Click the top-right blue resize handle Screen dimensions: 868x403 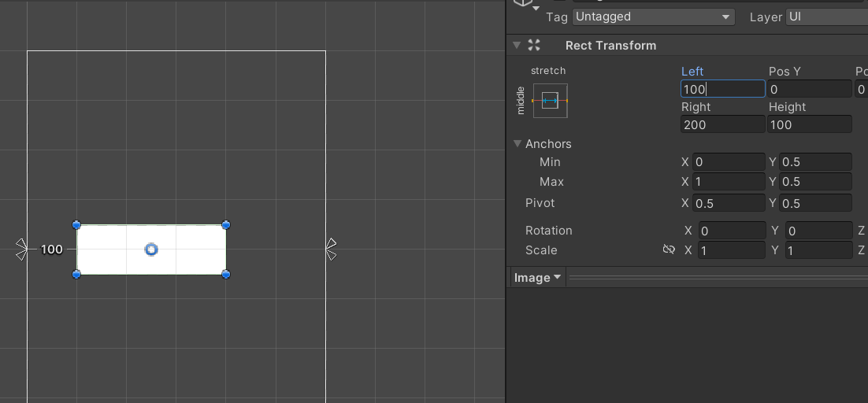point(226,224)
